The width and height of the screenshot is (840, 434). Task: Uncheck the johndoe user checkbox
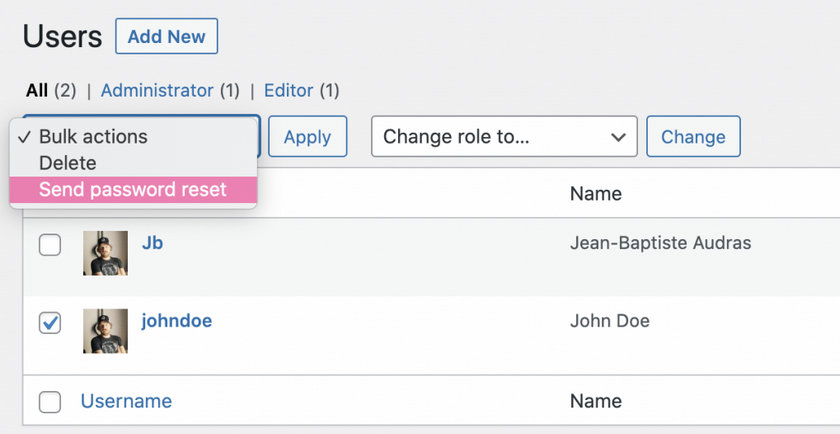coord(50,323)
